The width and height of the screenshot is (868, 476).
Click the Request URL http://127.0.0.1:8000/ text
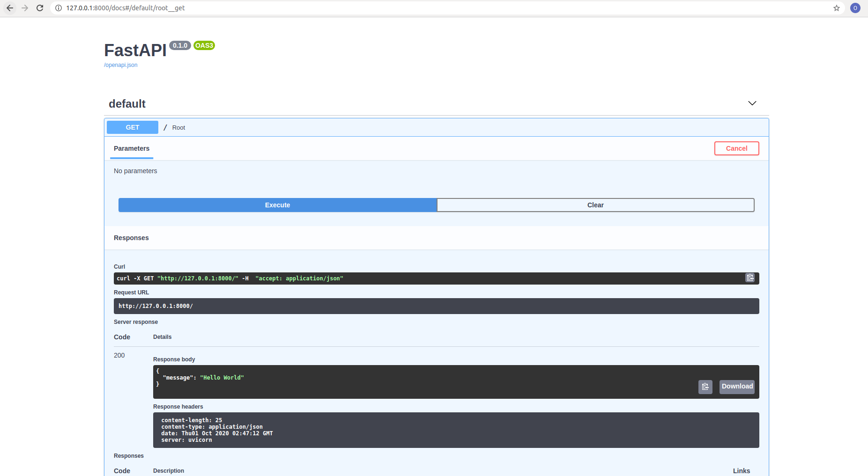click(156, 306)
